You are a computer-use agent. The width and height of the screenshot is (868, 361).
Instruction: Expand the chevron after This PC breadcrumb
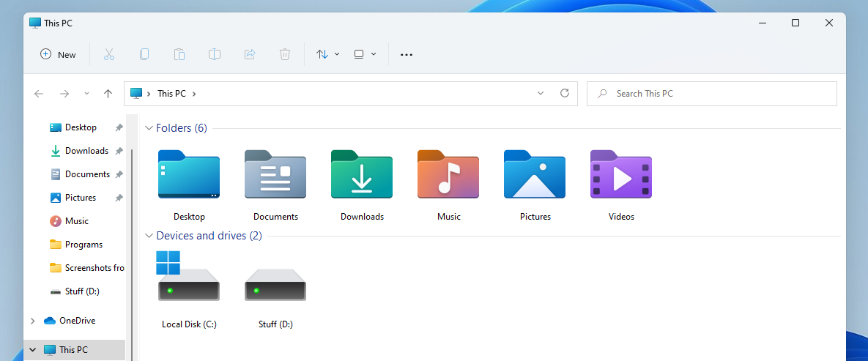pos(194,94)
